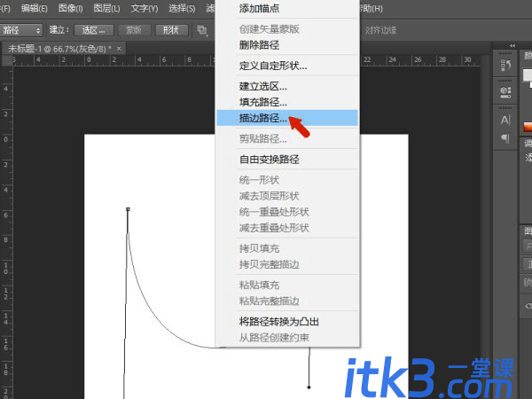Open the 编辑(E) menu
This screenshot has height=399, width=532.
(x=34, y=8)
